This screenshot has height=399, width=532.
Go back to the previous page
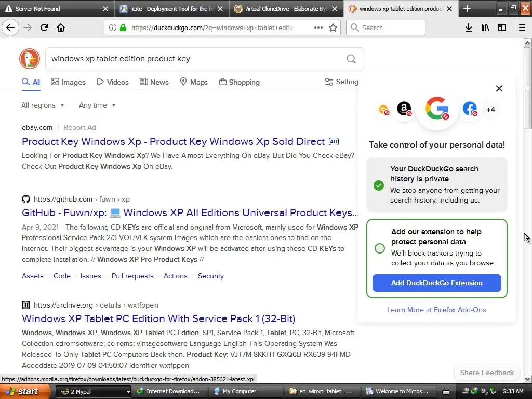[10, 28]
